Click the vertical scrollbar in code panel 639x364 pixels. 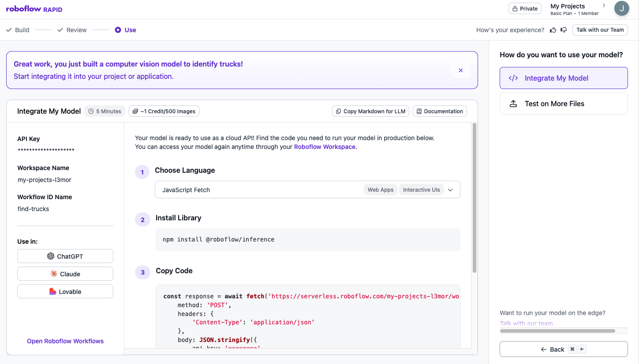[x=475, y=198]
